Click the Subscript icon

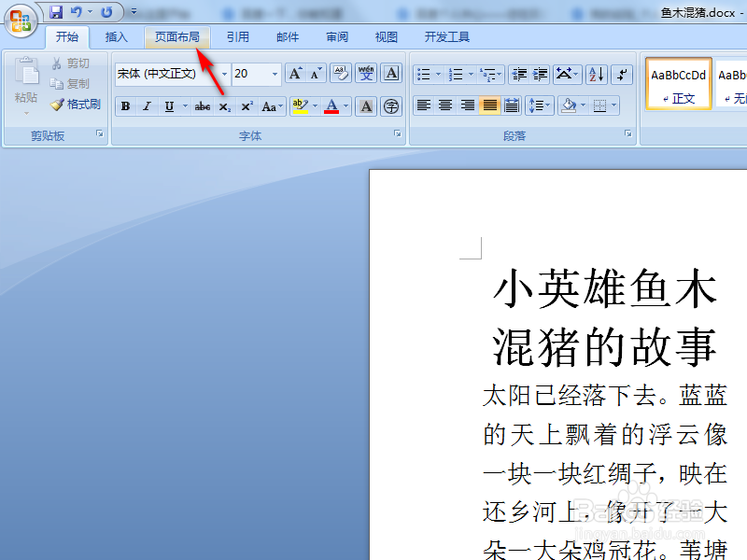point(224,105)
